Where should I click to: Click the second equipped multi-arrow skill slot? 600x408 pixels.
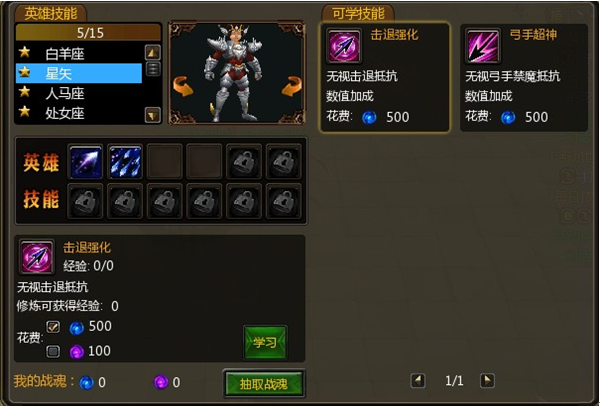[x=125, y=162]
